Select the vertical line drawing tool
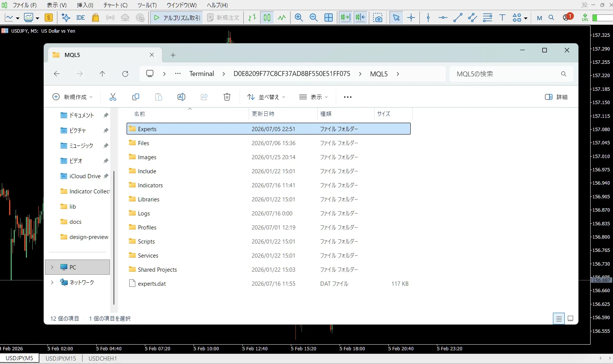 [x=428, y=17]
